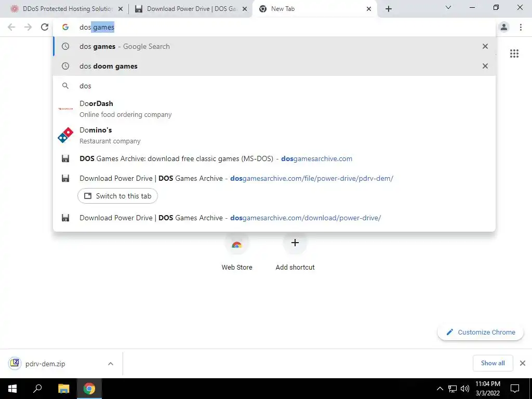Close the Download Power Drive tab

tap(245, 9)
